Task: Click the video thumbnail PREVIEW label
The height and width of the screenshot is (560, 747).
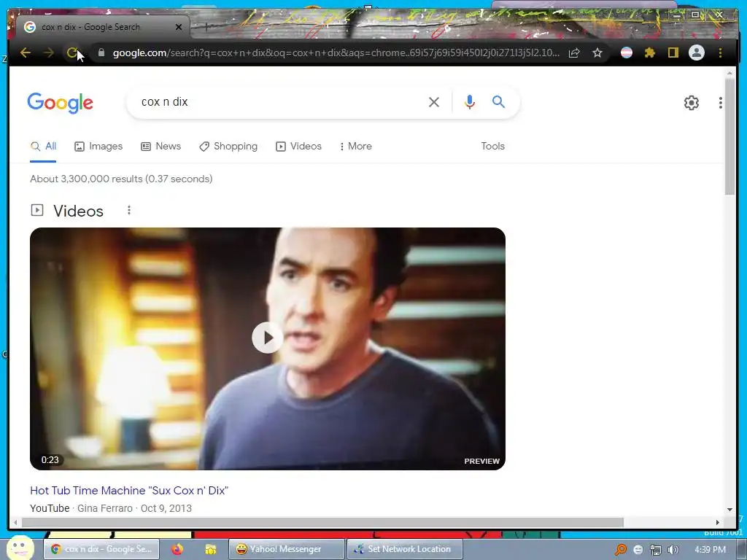Action: click(x=481, y=462)
